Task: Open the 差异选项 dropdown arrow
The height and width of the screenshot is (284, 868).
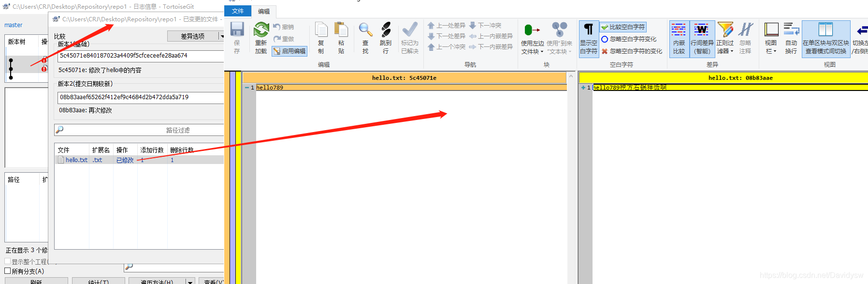Action: point(222,36)
